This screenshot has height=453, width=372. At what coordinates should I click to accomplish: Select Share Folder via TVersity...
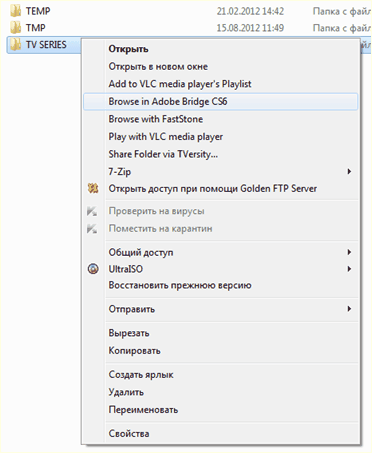pos(220,154)
